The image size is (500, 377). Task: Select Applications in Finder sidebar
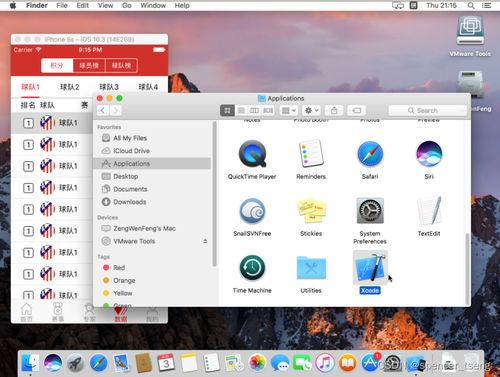(x=152, y=164)
